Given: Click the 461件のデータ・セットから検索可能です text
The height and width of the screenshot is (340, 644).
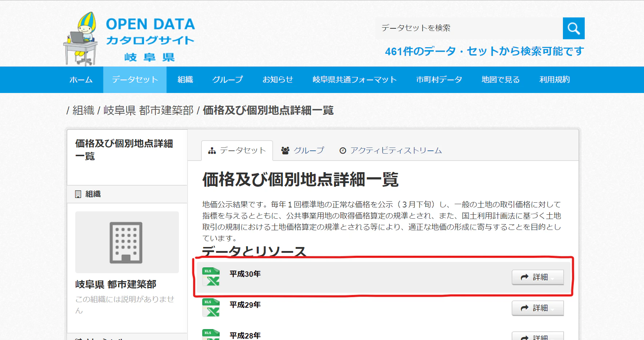Looking at the screenshot, I should coord(484,51).
